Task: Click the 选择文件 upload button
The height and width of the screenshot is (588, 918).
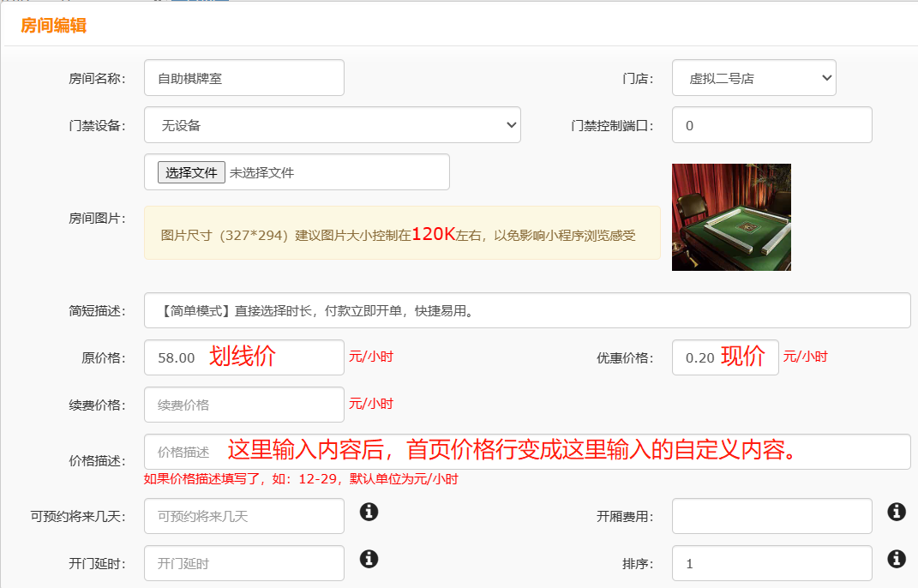Action: click(191, 173)
